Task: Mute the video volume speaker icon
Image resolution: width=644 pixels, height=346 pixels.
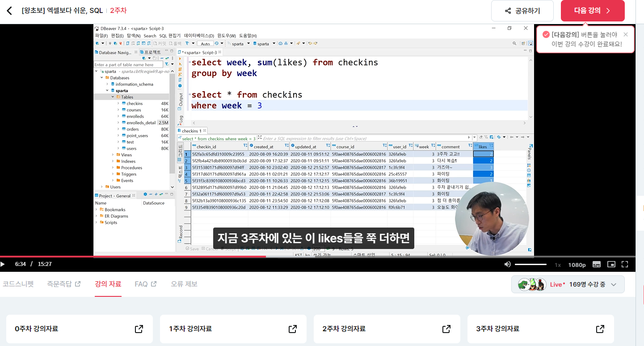Action: [507, 264]
